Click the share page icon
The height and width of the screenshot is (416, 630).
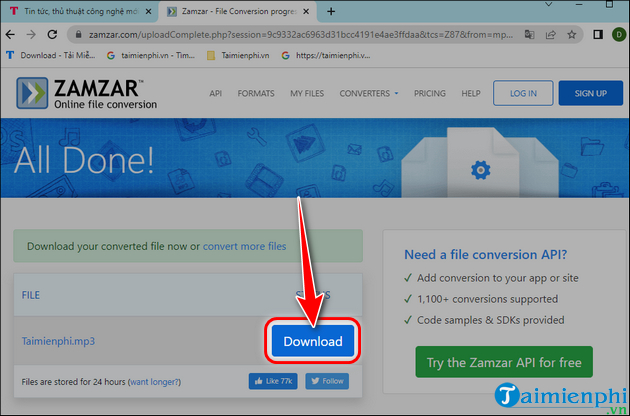pyautogui.click(x=550, y=35)
